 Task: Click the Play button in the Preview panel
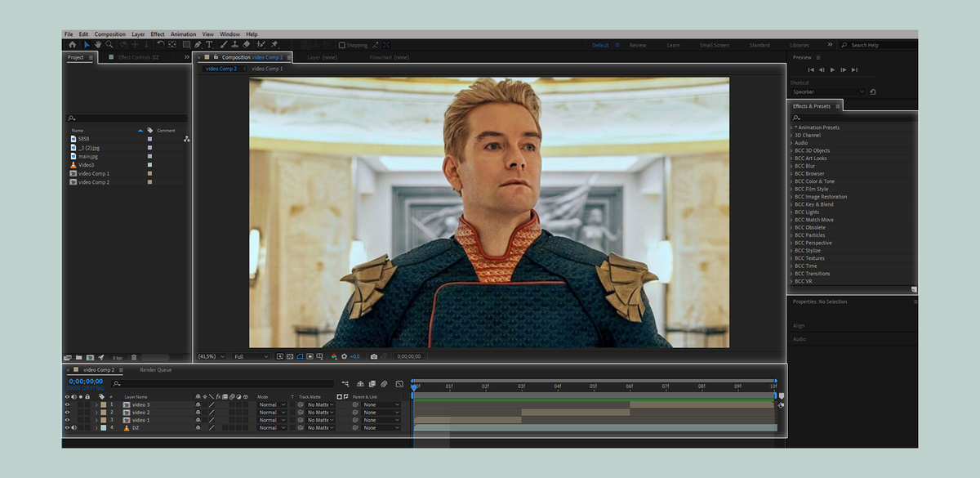coord(832,69)
